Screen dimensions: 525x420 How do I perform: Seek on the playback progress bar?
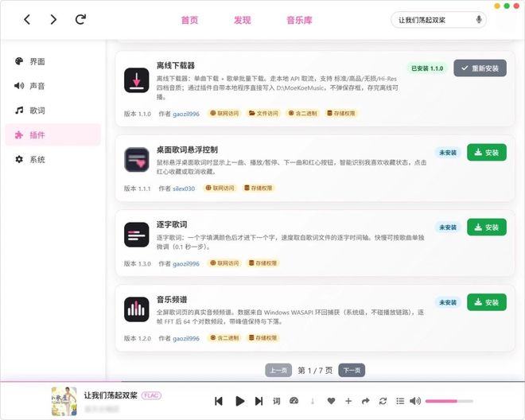(262, 381)
